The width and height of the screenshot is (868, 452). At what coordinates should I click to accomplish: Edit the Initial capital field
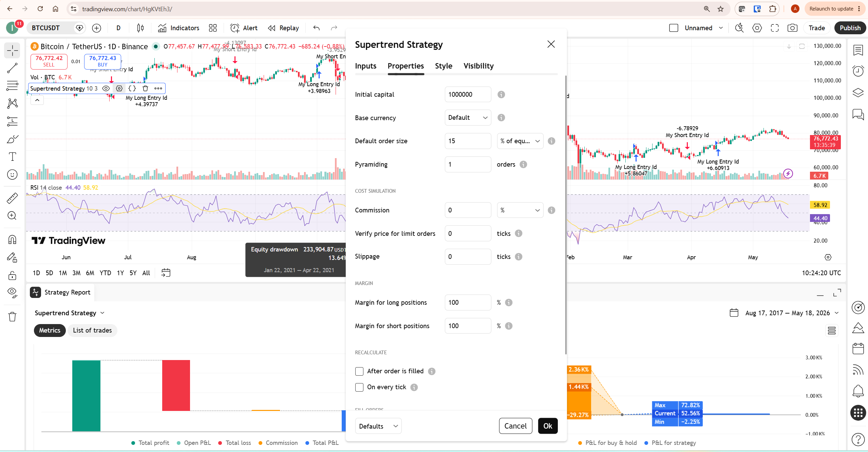click(468, 94)
